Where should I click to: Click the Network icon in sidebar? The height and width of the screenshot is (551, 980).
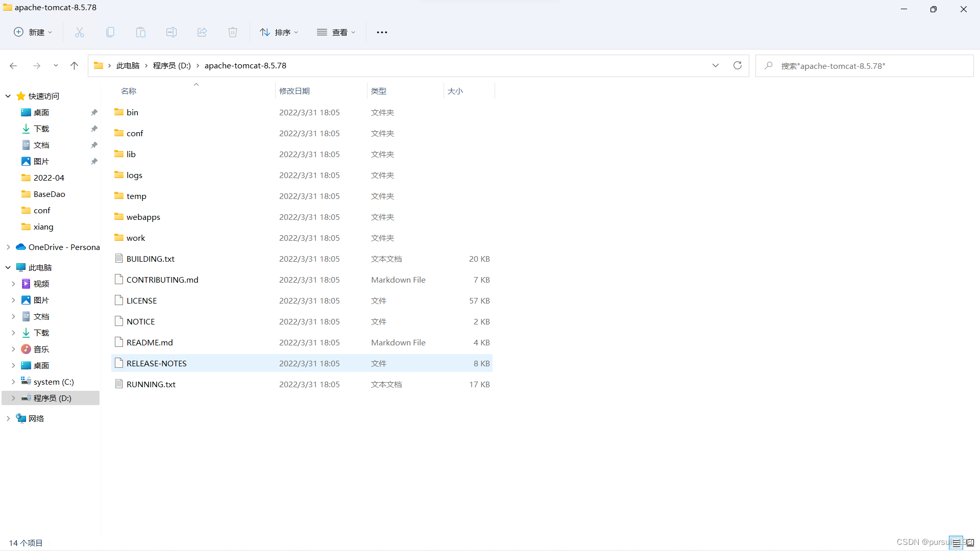click(21, 418)
